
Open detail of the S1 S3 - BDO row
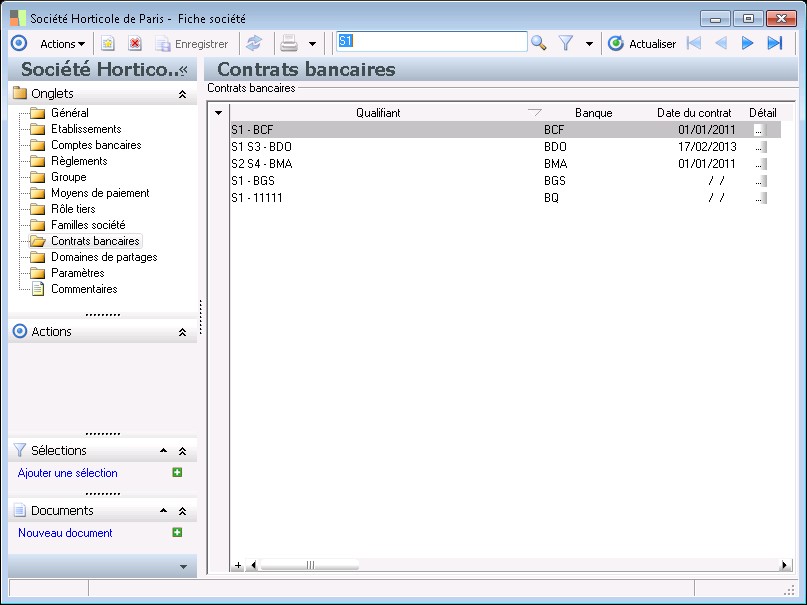pos(761,146)
